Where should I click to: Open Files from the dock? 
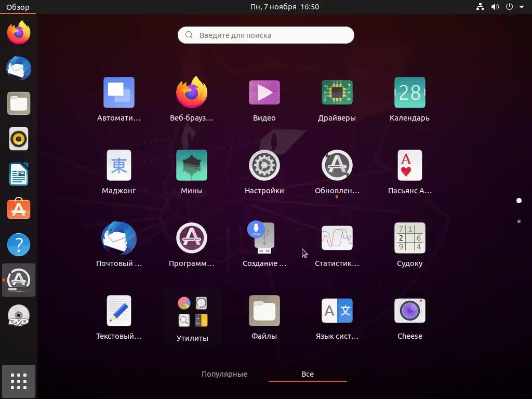click(19, 103)
